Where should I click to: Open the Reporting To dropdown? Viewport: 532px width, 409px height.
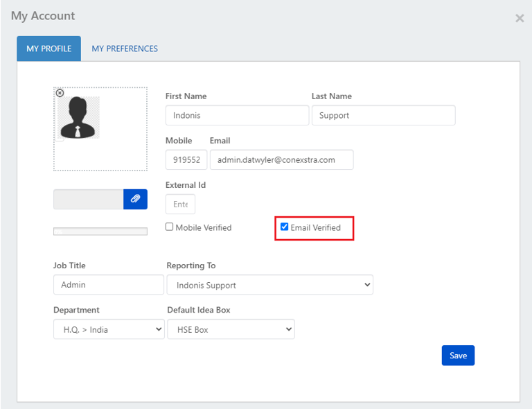[269, 285]
